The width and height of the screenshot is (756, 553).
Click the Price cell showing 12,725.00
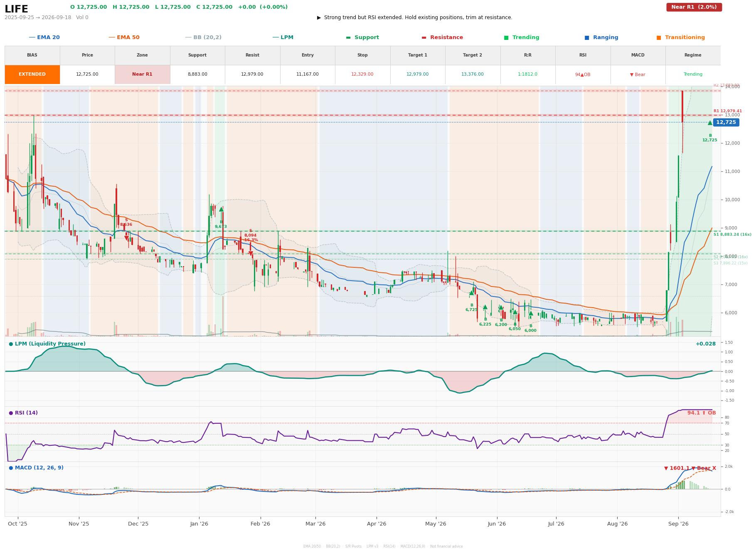(87, 74)
